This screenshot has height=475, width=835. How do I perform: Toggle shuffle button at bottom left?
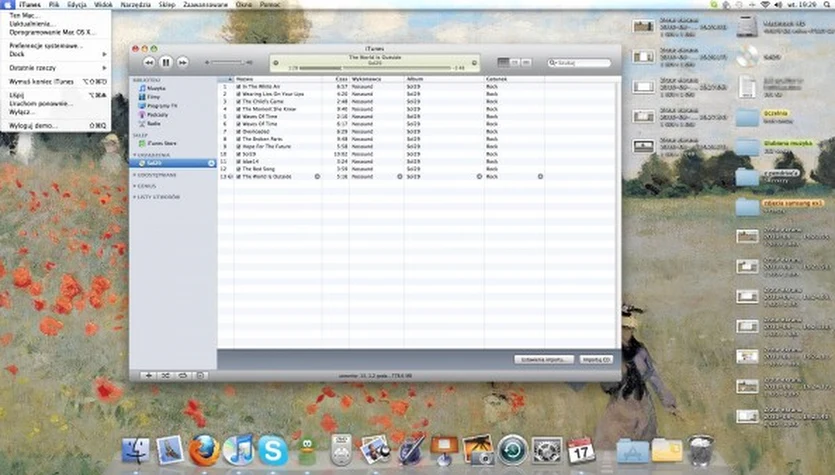(166, 375)
